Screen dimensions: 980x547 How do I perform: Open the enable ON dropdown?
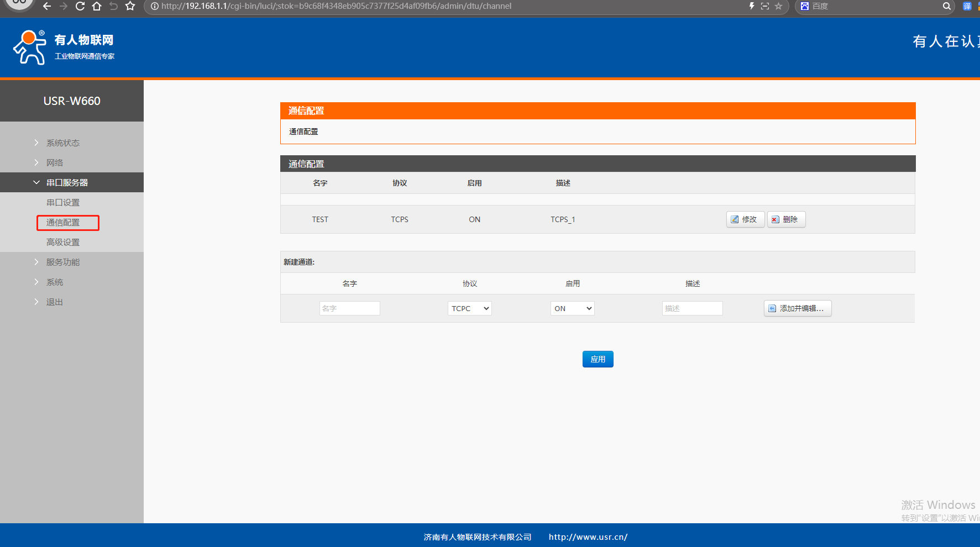(x=572, y=308)
